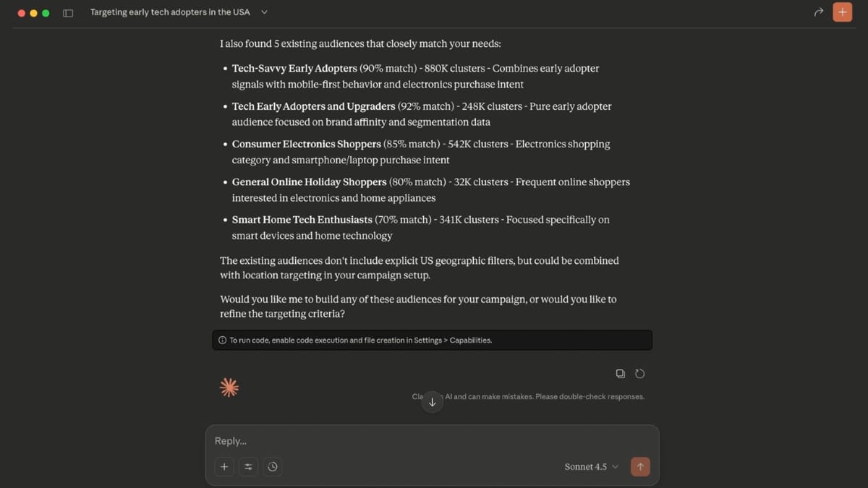Open recent chats via the clock icon
The height and width of the screenshot is (488, 868).
tap(273, 466)
